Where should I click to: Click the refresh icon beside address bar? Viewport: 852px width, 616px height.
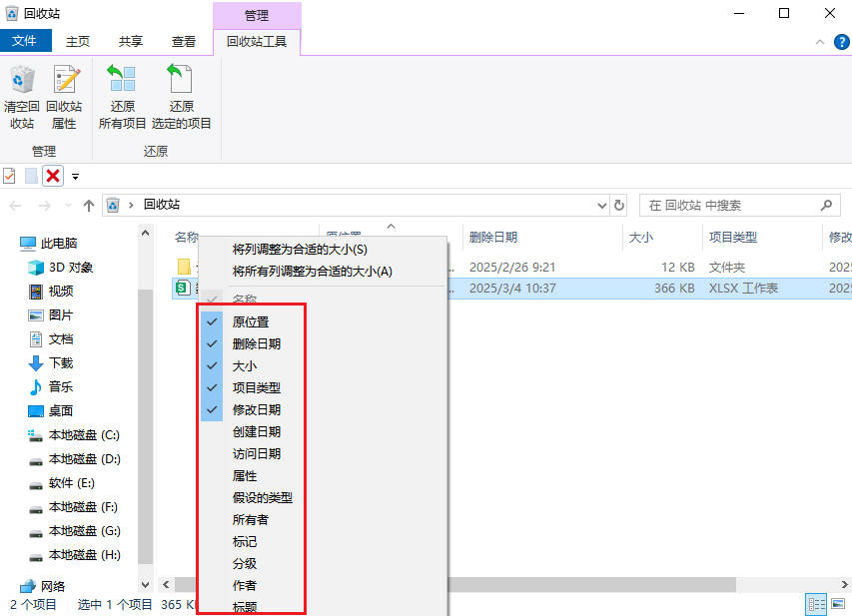(619, 206)
